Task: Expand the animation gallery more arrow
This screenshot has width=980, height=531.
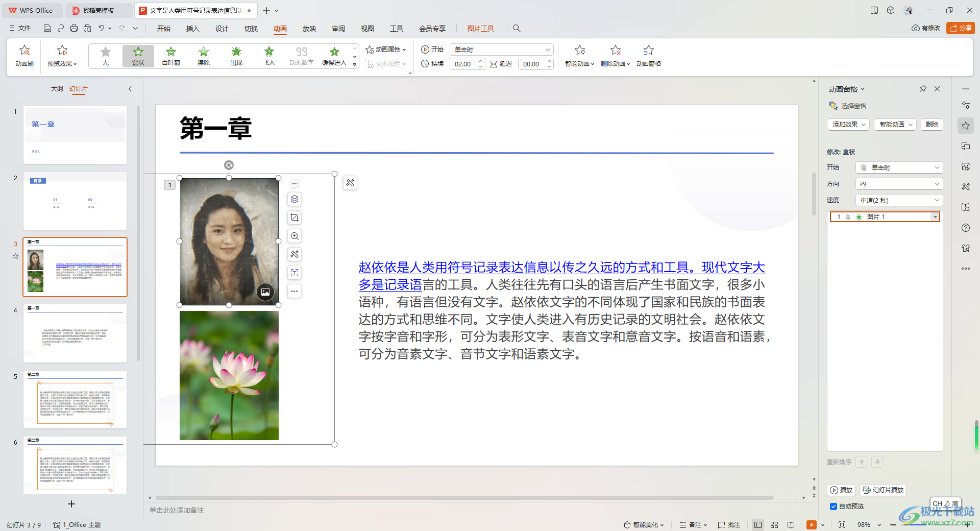Action: point(355,64)
